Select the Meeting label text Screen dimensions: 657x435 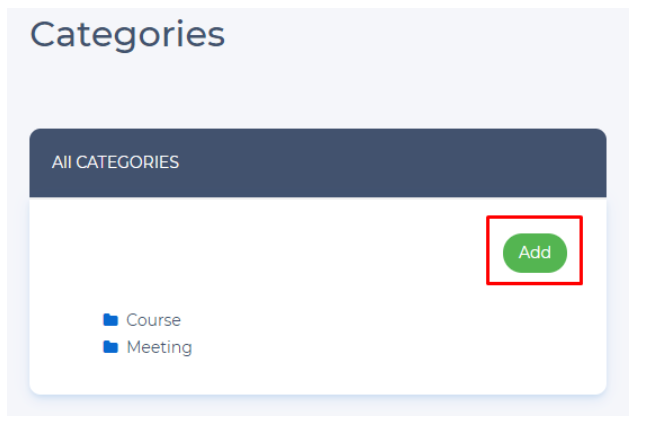click(158, 348)
